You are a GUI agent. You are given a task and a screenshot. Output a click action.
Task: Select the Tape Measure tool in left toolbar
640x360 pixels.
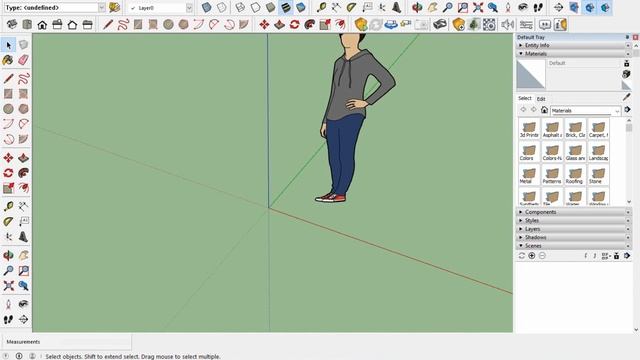click(x=8, y=206)
